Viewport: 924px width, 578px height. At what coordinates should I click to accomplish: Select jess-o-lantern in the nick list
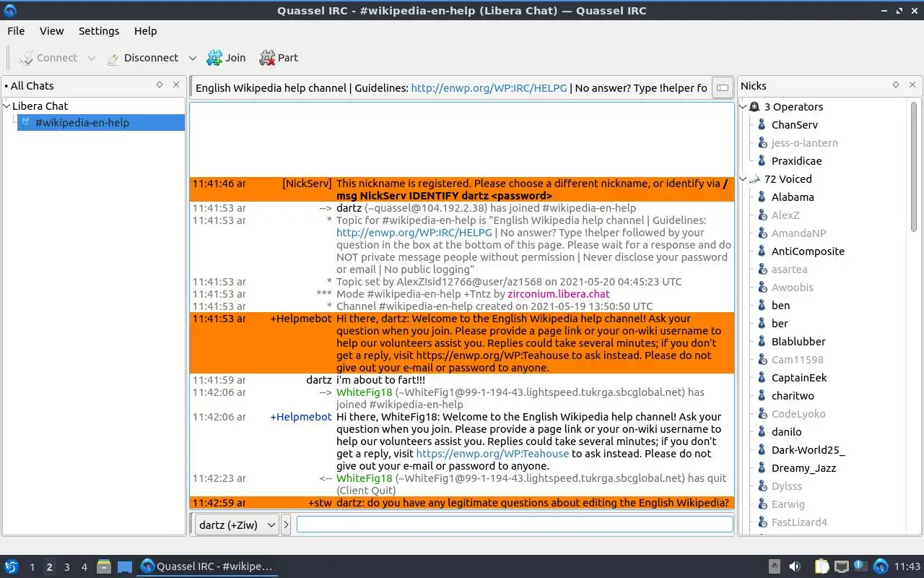coord(804,143)
